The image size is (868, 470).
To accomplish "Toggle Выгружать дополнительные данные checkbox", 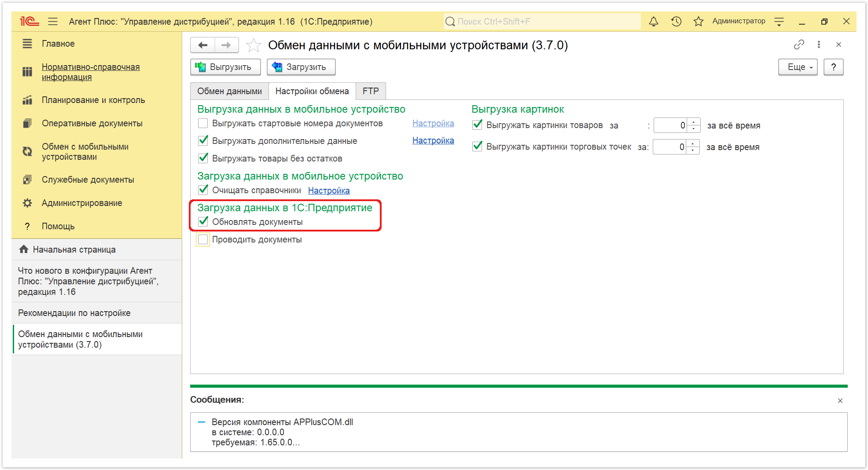I will pyautogui.click(x=203, y=141).
